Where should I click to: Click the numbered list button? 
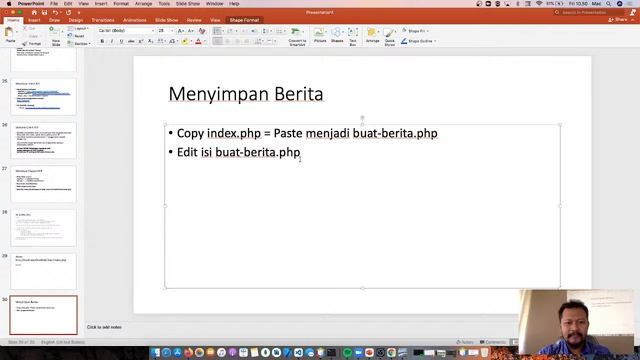coord(231,31)
